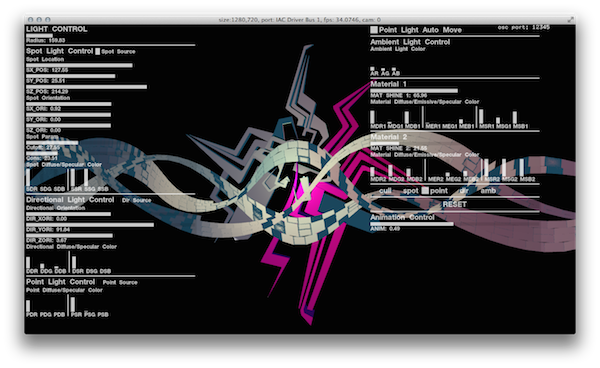Toggle the Point Light Auto Move checkbox
The height and width of the screenshot is (368, 600).
[373, 30]
